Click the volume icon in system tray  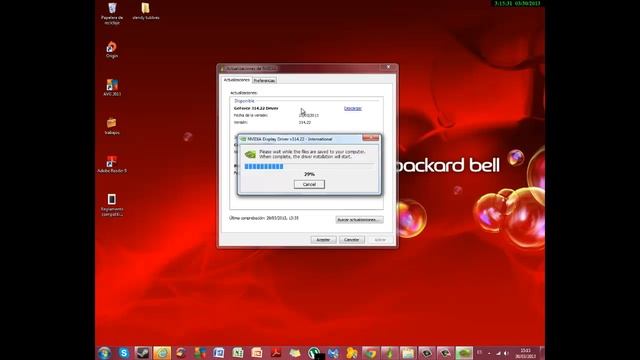coord(506,353)
